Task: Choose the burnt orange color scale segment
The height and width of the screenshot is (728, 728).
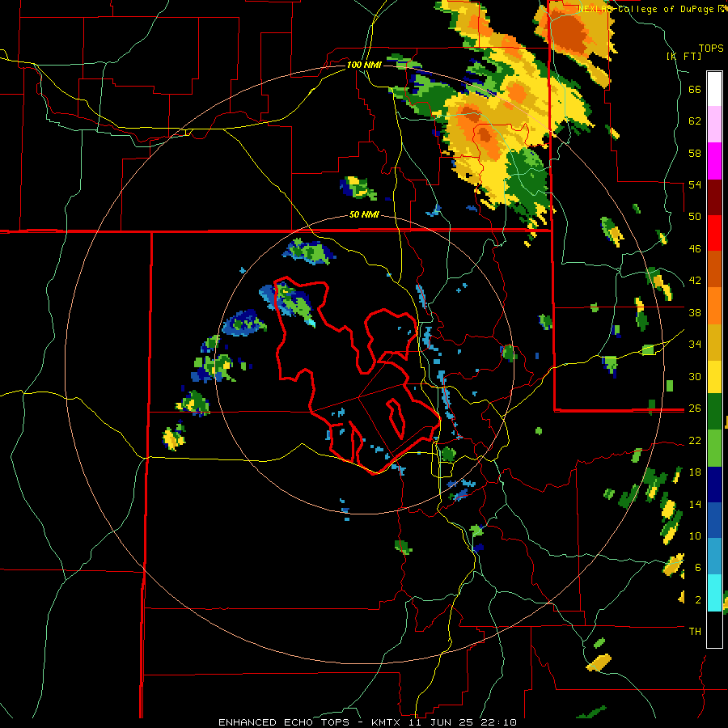Action: tap(714, 269)
